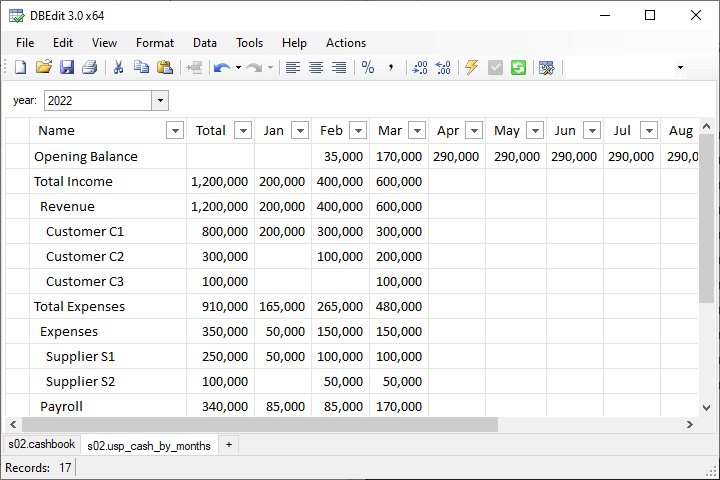Decrease decimal places

pos(443,68)
